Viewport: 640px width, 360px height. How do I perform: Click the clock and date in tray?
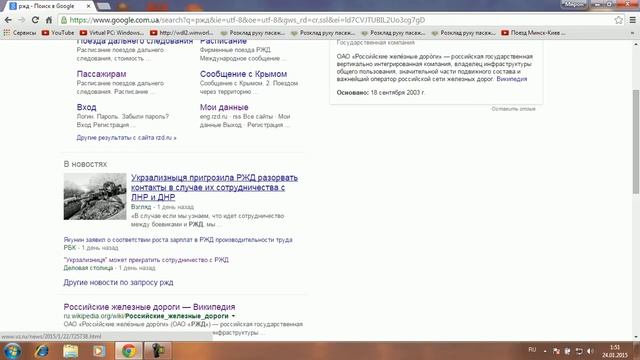pyautogui.click(x=614, y=351)
